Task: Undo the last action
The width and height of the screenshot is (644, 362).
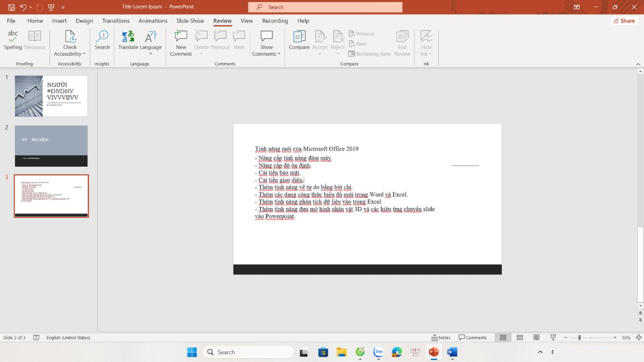Action: tap(23, 7)
